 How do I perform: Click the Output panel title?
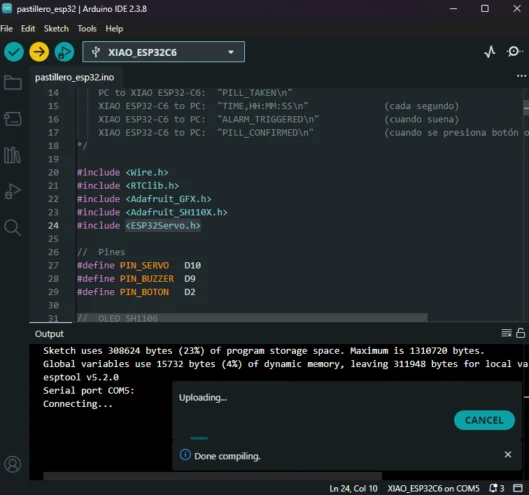49,334
